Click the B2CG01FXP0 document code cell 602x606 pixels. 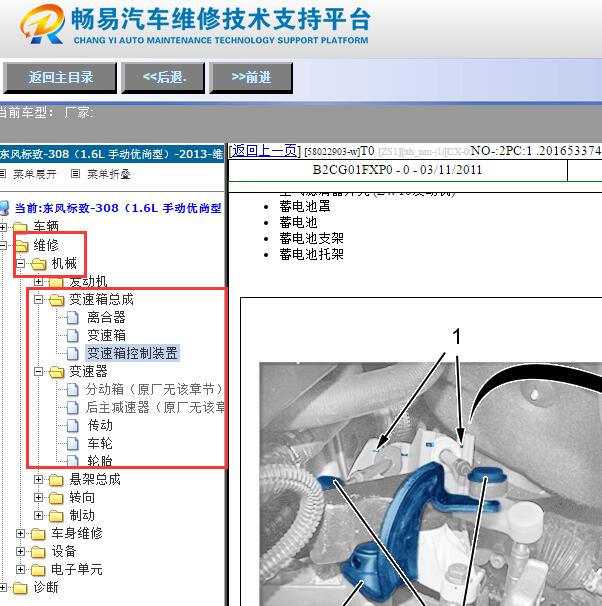coord(398,170)
